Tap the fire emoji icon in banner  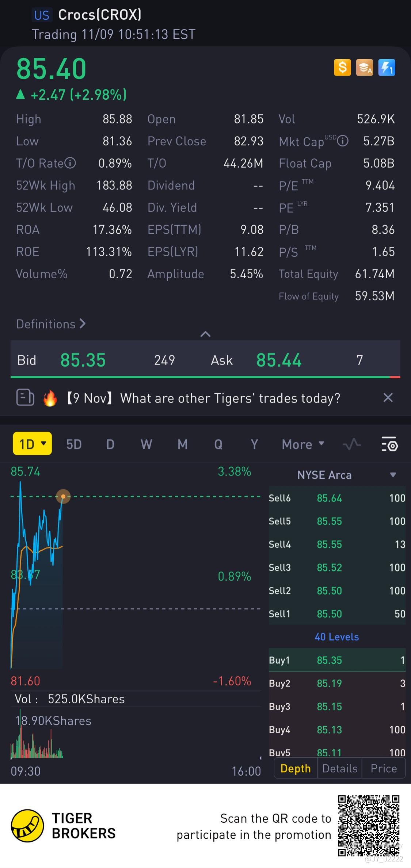click(x=50, y=398)
